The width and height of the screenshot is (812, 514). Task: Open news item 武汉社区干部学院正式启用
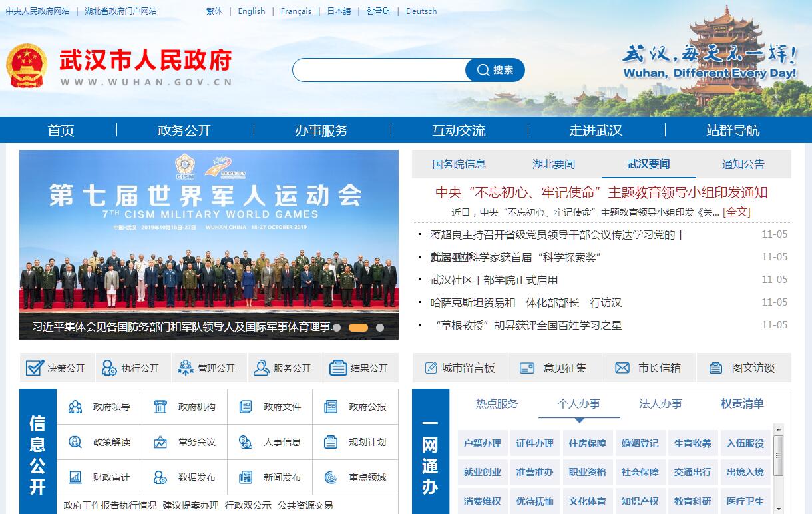(494, 280)
